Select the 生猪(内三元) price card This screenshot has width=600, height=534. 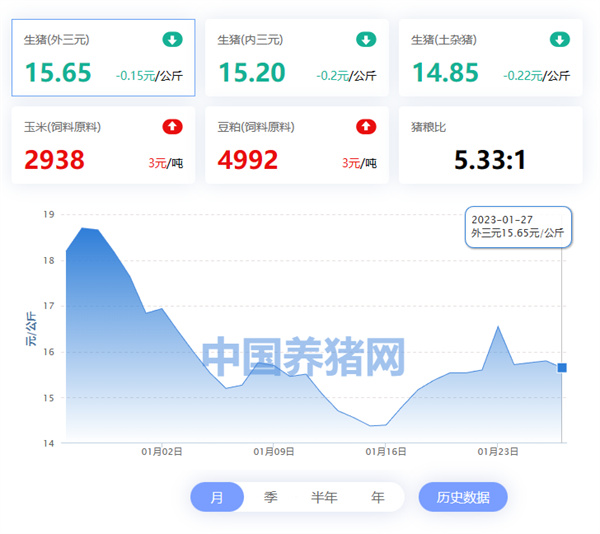[x=296, y=58]
